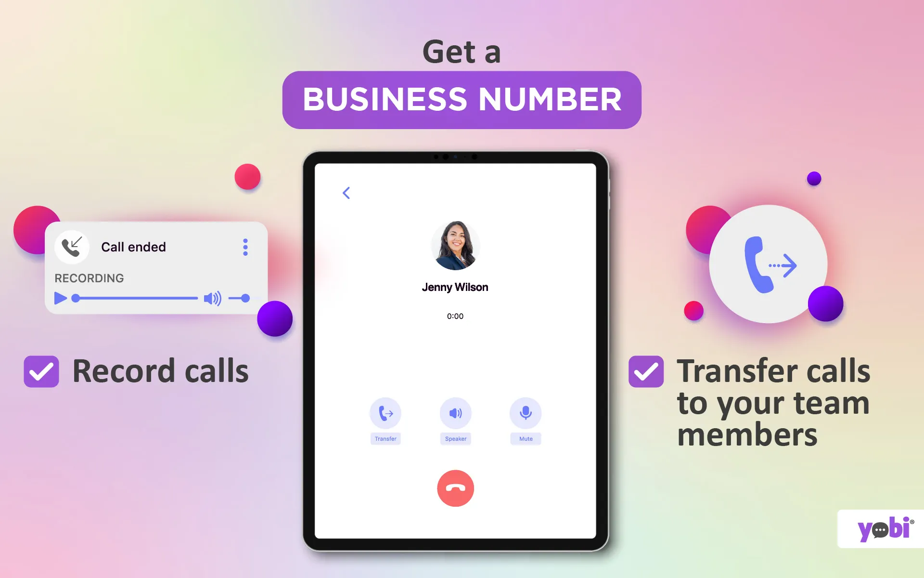Click the three-dot options menu icon
The height and width of the screenshot is (578, 924).
coord(245,247)
